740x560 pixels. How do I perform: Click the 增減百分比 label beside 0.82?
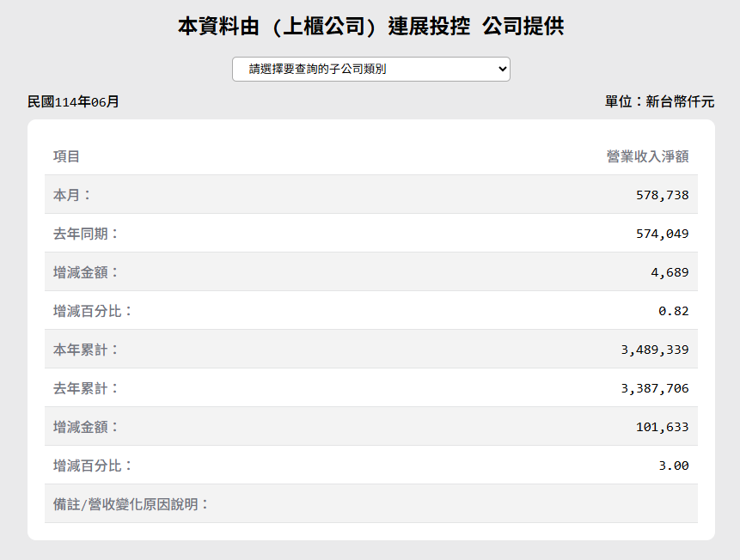[93, 311]
